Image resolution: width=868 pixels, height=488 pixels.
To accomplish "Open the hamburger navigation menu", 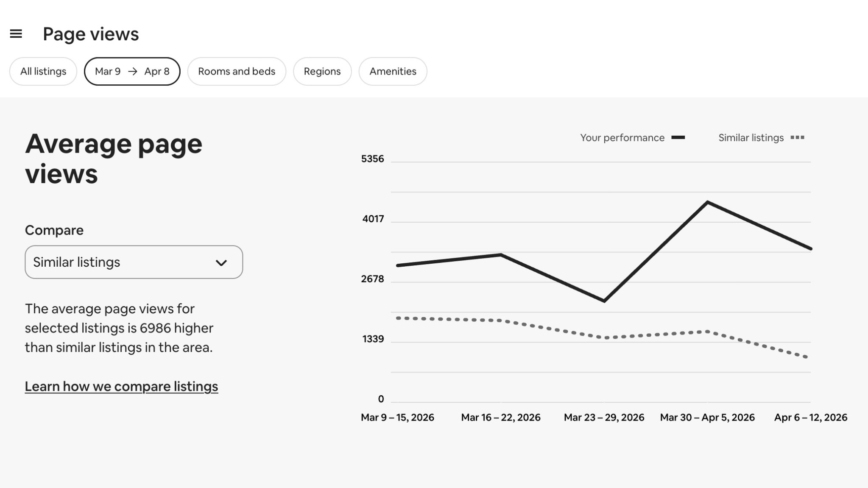I will point(16,33).
